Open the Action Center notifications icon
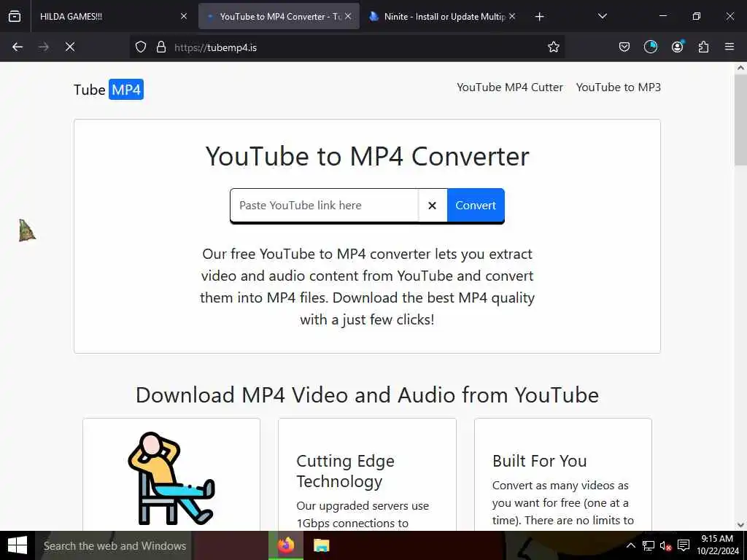 point(684,545)
